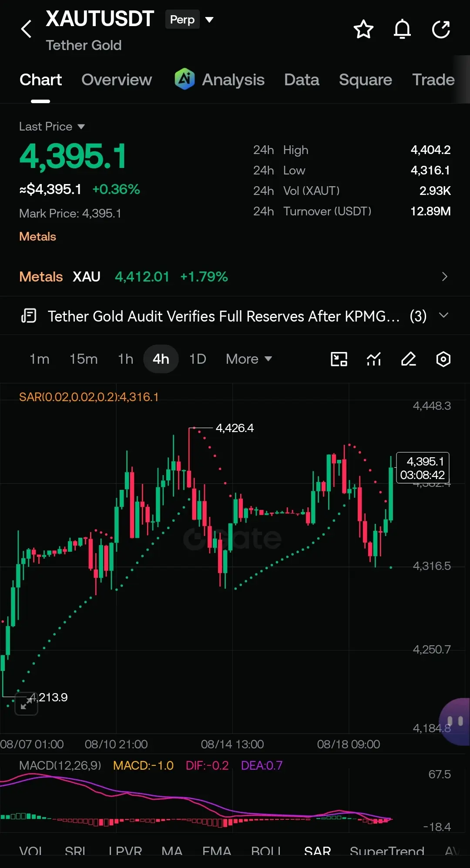Viewport: 470px width, 868px height.
Task: Open the orange Metals category tag
Action: pos(38,236)
